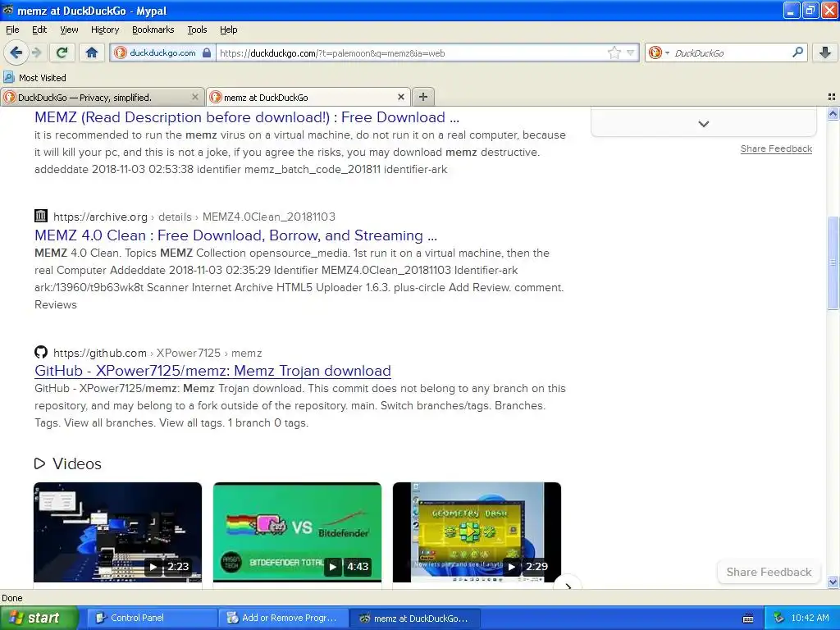Click the padlock site security icon

click(x=207, y=52)
